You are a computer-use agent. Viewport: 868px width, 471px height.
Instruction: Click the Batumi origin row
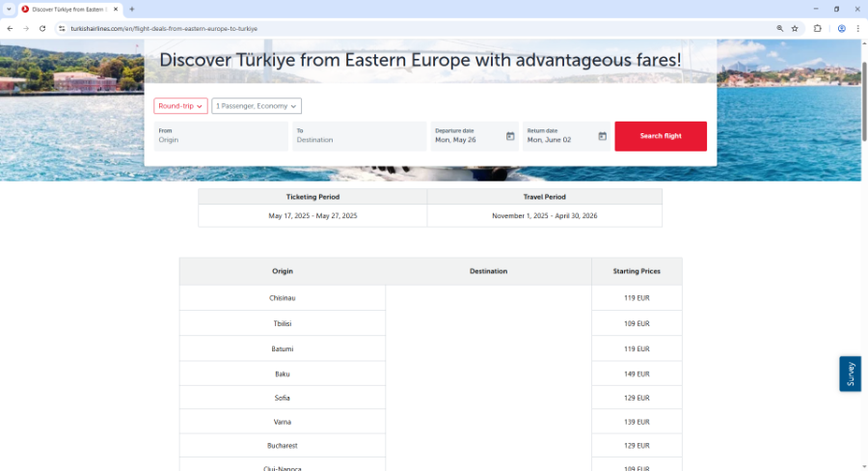(x=283, y=348)
